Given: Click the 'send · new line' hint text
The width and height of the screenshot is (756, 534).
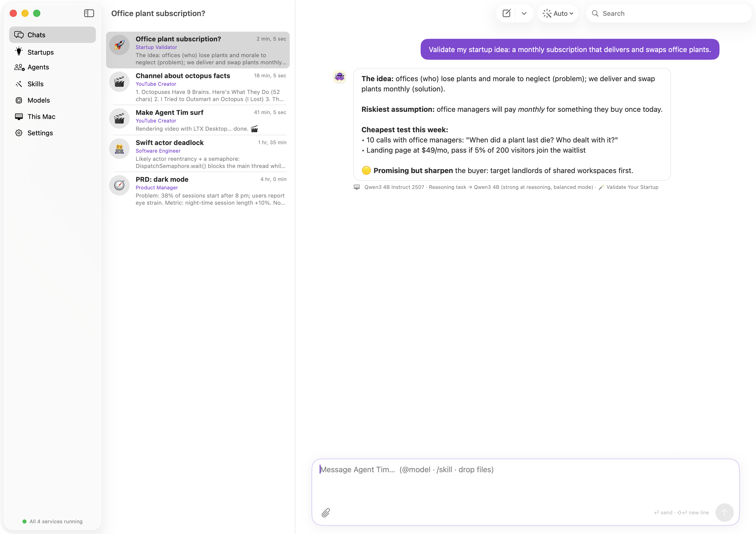Looking at the screenshot, I should pos(681,513).
